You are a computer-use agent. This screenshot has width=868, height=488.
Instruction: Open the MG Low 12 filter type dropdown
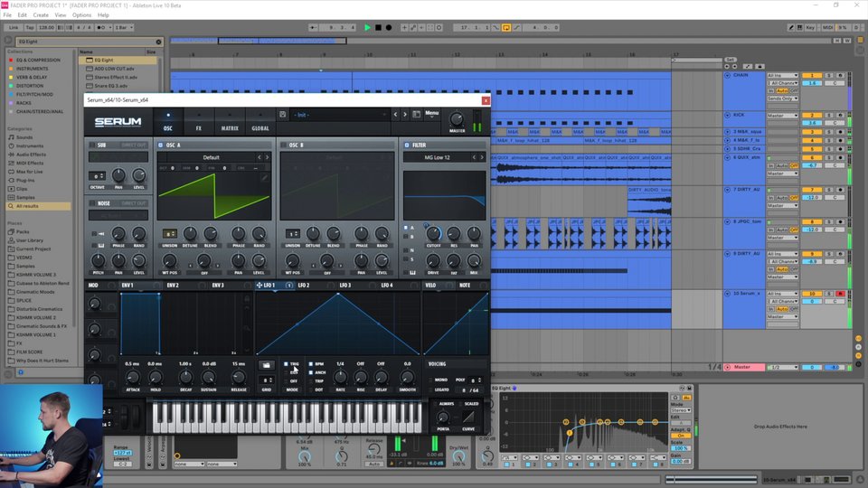(438, 157)
